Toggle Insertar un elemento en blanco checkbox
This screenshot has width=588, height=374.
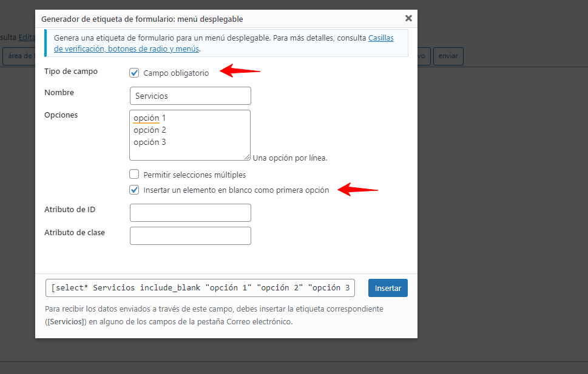pos(134,190)
